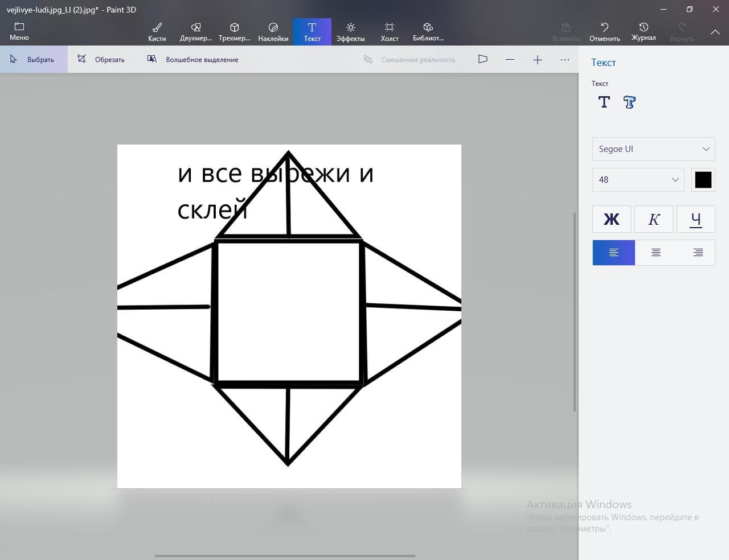Open the 3D library (Библиот...)
729x560 pixels.
click(x=428, y=32)
